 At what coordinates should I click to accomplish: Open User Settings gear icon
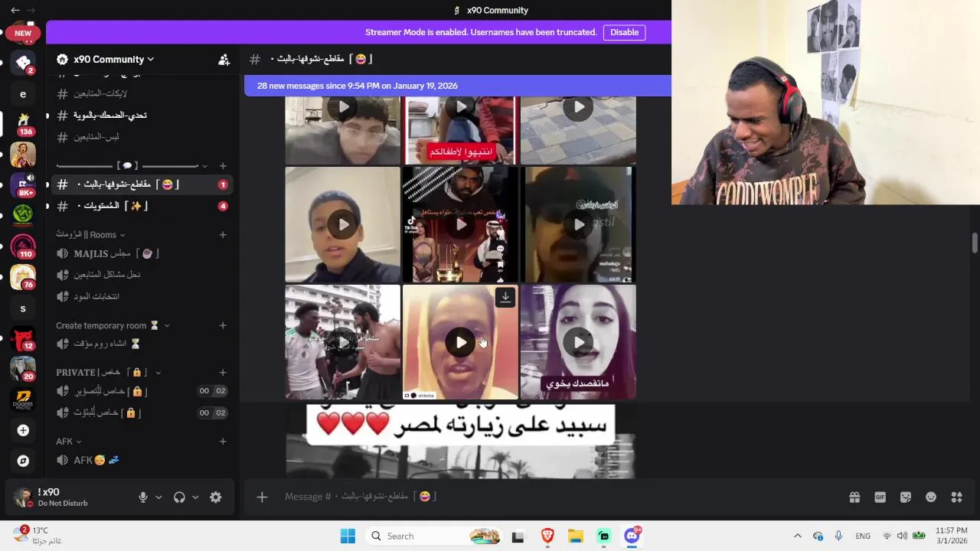pos(216,497)
